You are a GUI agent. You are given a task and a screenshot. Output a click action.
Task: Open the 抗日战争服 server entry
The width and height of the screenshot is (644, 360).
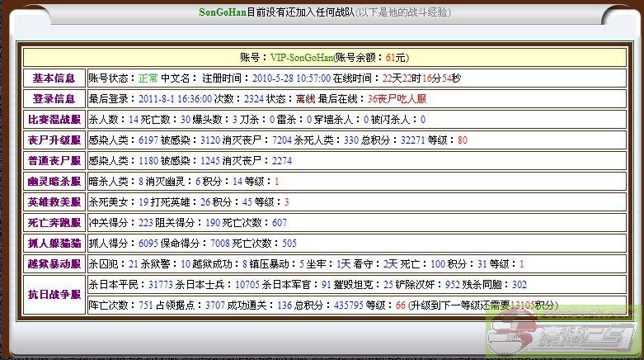click(x=54, y=295)
